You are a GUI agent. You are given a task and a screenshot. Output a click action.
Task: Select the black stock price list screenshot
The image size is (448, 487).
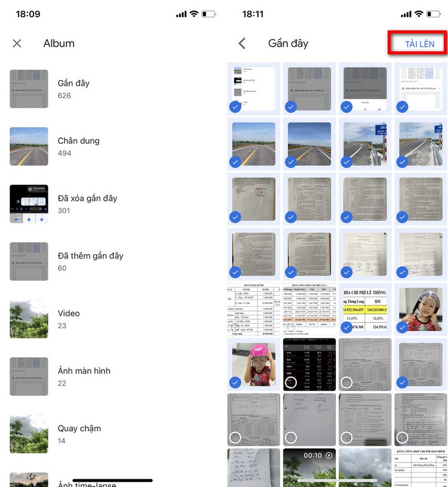click(x=309, y=364)
